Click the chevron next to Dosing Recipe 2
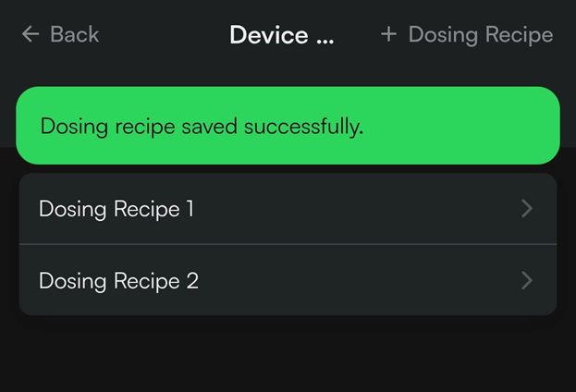This screenshot has width=576, height=392. [x=527, y=280]
